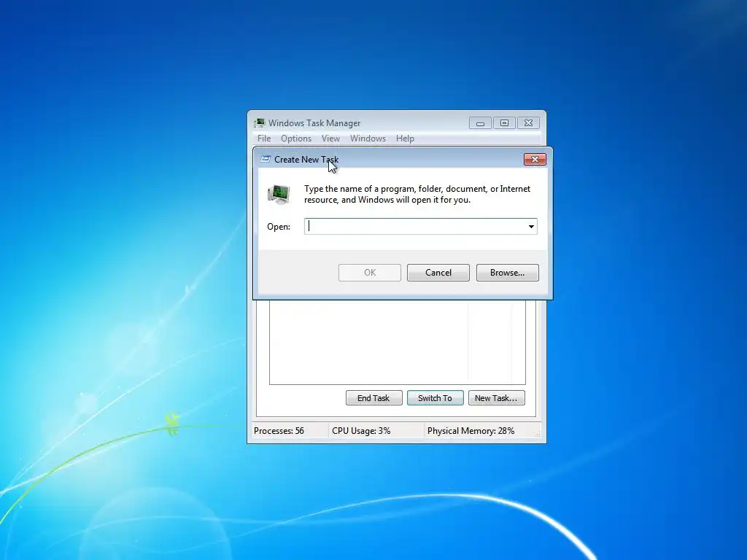
Task: Click the Create New Task title text
Action: click(x=306, y=160)
